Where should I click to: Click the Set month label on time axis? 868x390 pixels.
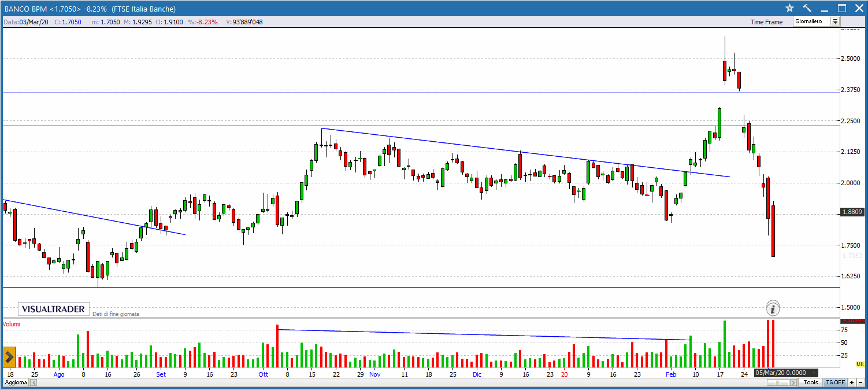161,374
